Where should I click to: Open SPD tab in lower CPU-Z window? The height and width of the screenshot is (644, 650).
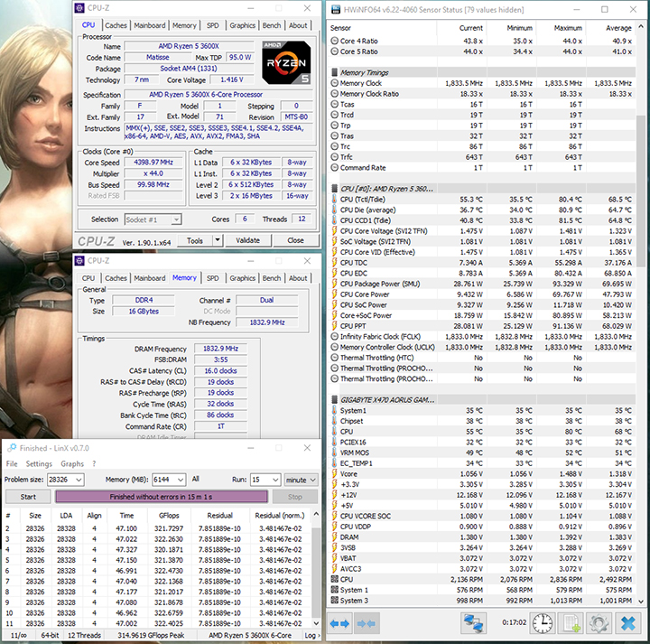coord(213,278)
